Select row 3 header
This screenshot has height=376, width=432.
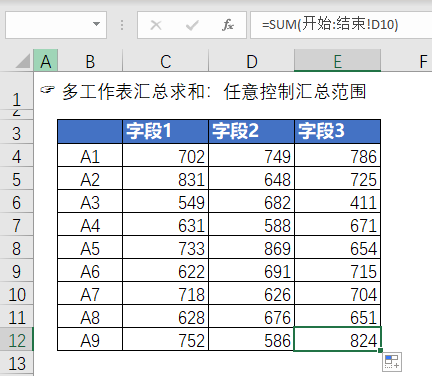point(17,132)
